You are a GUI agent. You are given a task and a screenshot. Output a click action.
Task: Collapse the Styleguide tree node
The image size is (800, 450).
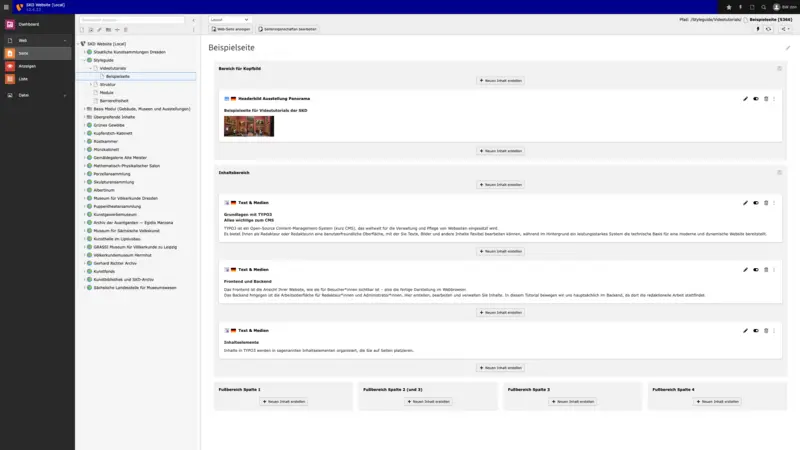[84, 60]
